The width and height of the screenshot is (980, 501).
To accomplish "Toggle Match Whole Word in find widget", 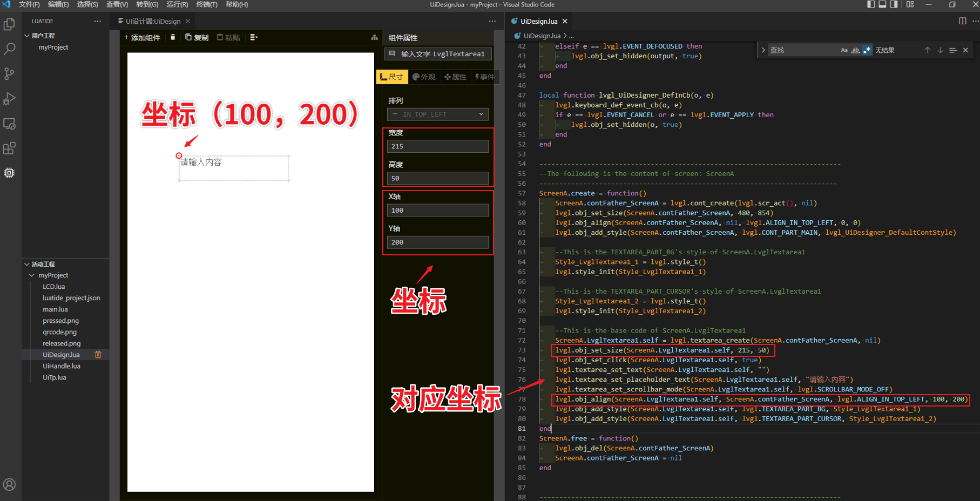I will point(855,50).
